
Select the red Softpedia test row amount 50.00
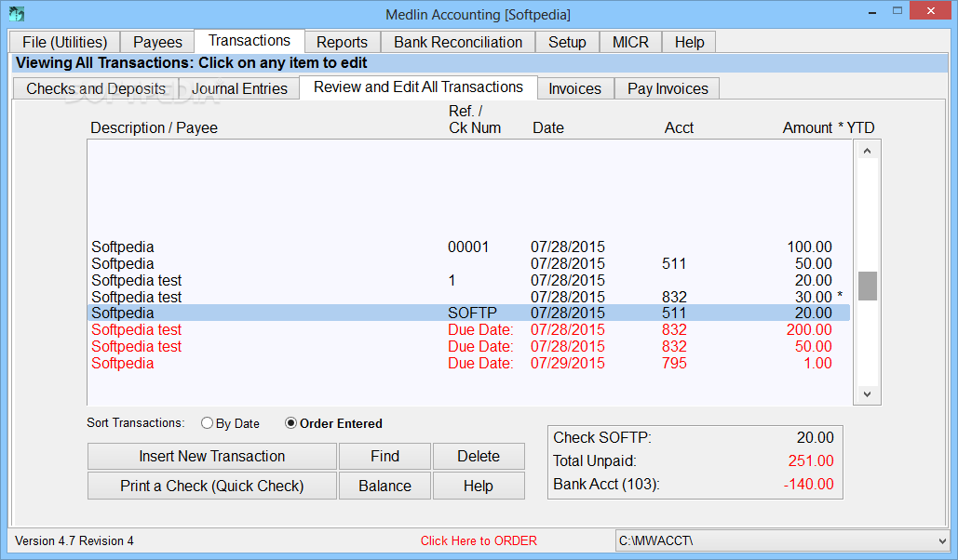pyautogui.click(x=468, y=346)
